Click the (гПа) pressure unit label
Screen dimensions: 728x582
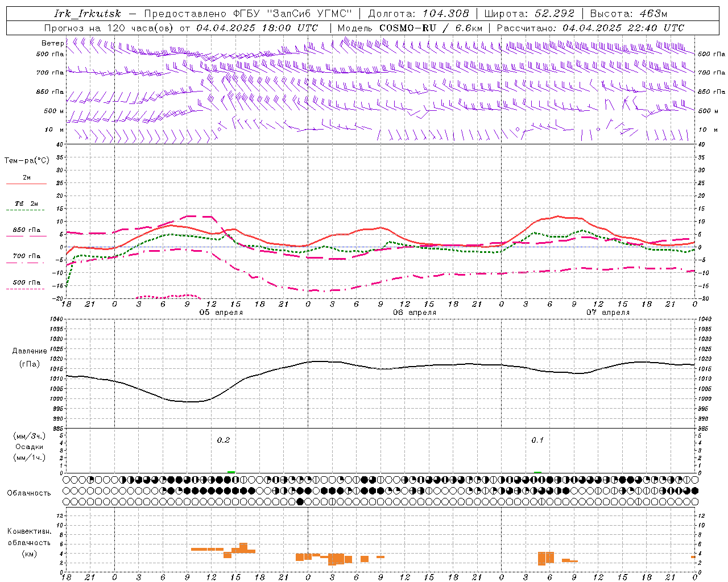point(30,364)
